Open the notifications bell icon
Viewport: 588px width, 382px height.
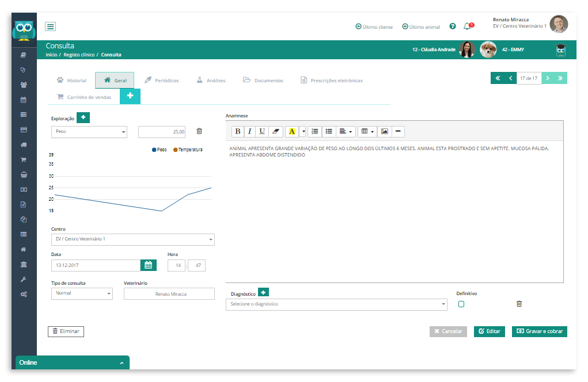pos(467,26)
